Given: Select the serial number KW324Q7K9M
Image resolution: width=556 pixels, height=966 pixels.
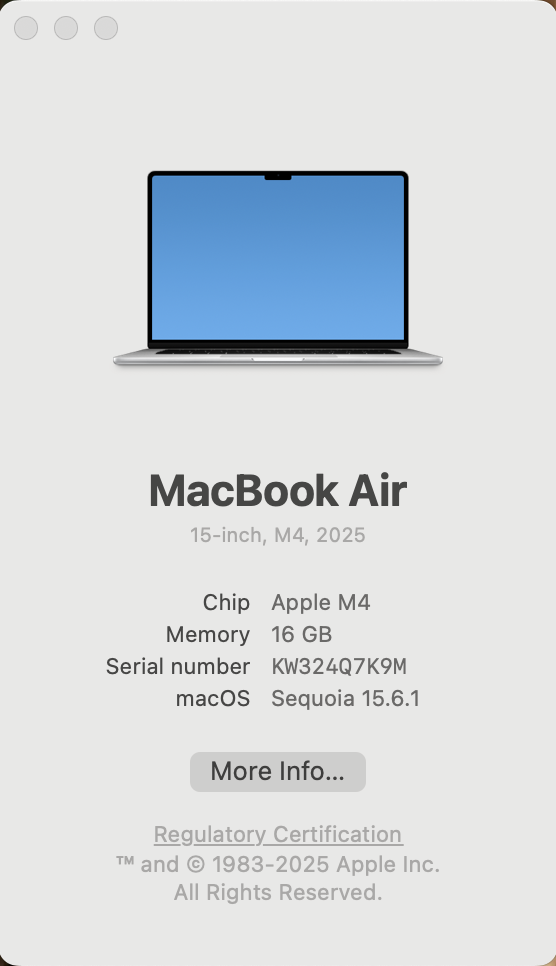Looking at the screenshot, I should point(339,667).
